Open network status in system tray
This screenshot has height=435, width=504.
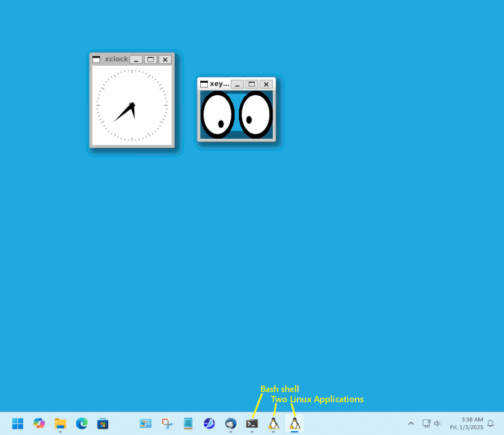click(426, 424)
